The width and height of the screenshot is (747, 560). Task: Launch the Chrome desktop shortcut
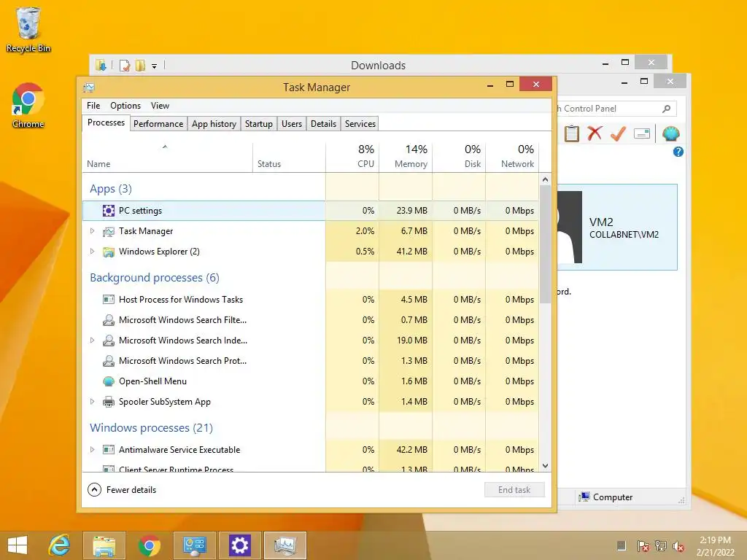click(x=28, y=106)
